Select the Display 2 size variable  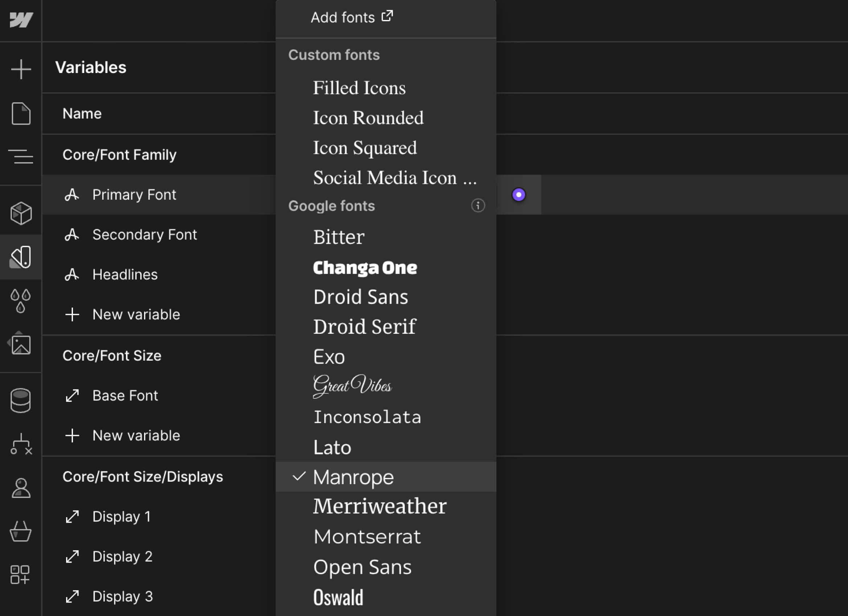[x=122, y=556]
